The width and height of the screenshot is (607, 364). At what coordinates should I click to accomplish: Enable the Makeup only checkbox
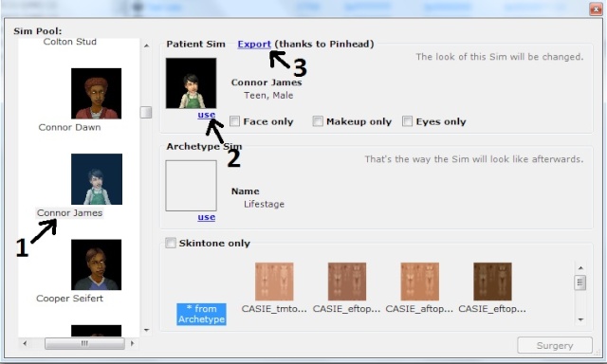[318, 121]
